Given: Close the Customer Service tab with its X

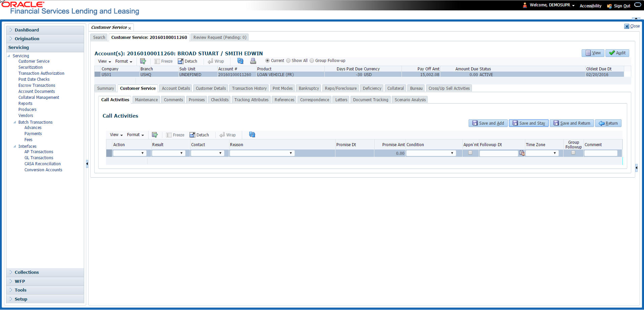Looking at the screenshot, I should pos(129,28).
